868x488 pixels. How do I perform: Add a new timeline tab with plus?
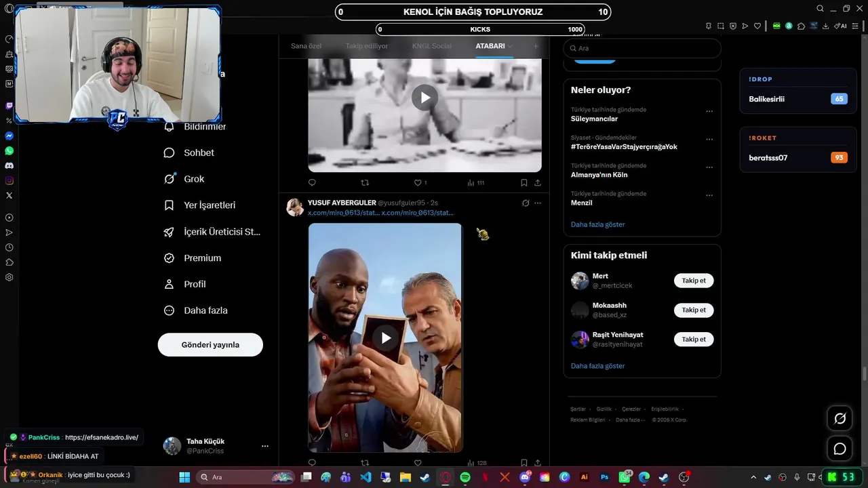(536, 46)
